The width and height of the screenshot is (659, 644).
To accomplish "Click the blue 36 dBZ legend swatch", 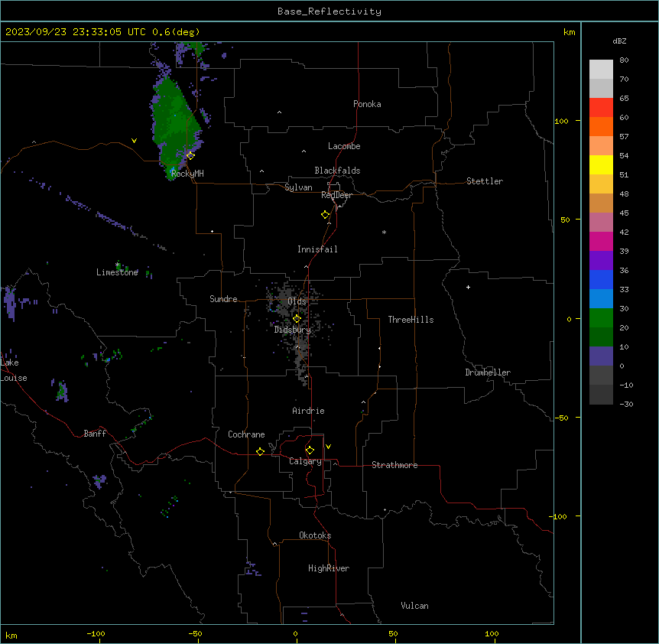I will pyautogui.click(x=601, y=279).
